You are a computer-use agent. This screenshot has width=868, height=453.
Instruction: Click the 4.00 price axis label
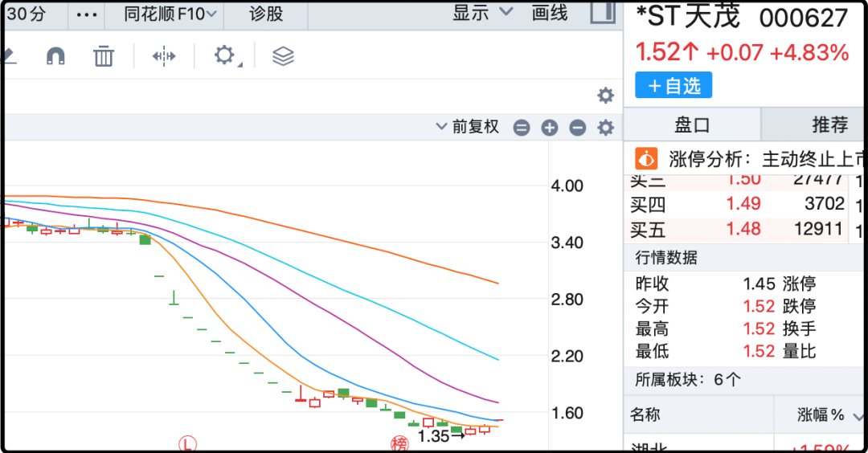click(x=567, y=186)
